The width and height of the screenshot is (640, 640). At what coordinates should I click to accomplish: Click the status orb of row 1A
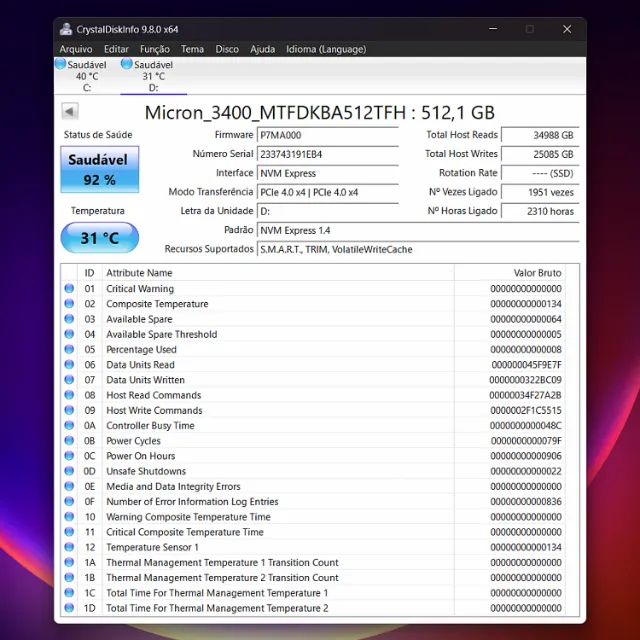(69, 562)
